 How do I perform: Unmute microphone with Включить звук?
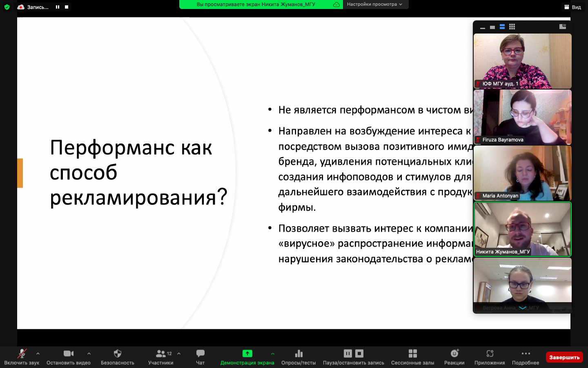point(22,357)
